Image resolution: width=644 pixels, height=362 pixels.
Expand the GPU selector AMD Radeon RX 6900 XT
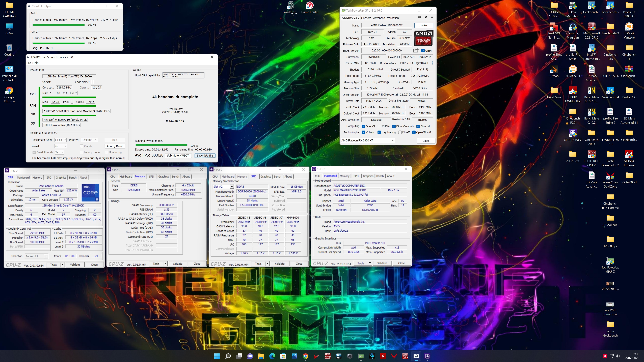click(x=368, y=140)
